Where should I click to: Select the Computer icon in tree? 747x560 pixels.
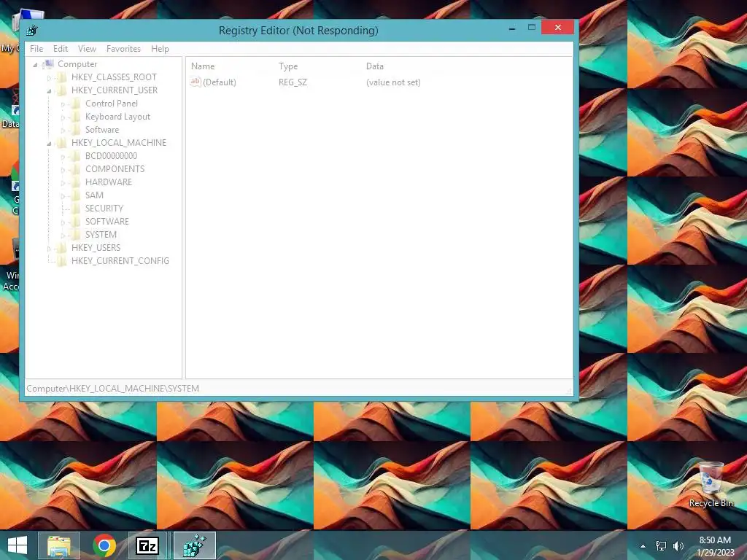pos(48,64)
